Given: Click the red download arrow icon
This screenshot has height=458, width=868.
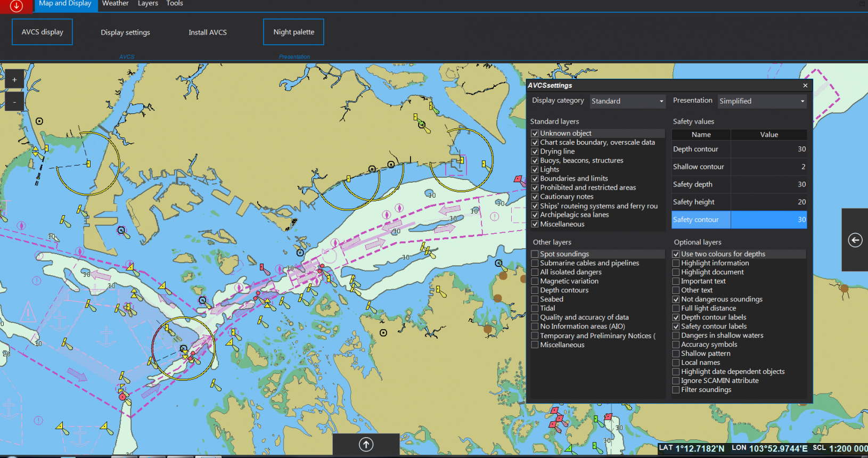Looking at the screenshot, I should [x=17, y=6].
